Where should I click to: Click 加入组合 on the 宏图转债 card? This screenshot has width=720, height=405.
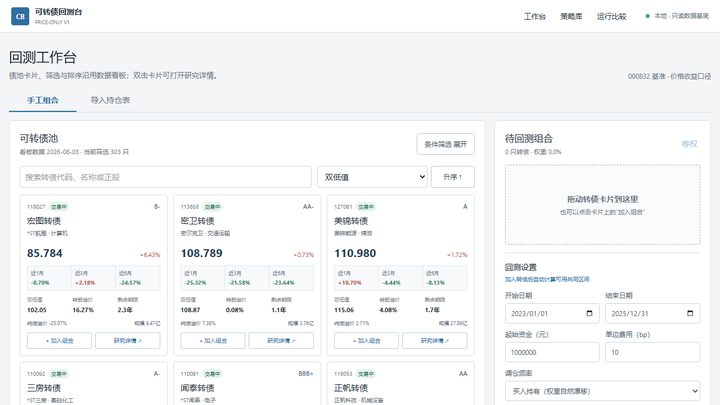[59, 341]
